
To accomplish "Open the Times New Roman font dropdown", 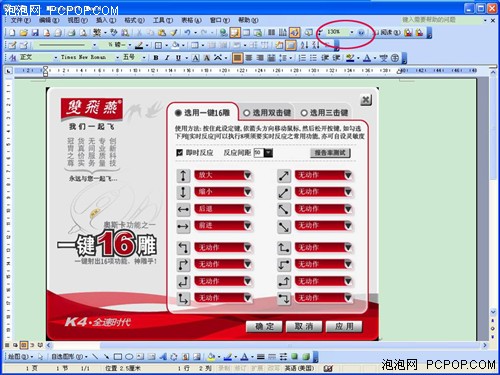I will point(117,58).
